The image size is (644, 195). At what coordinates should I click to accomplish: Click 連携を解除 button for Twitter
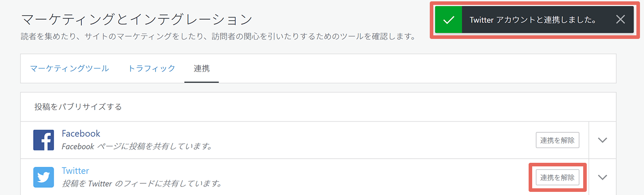pos(557,177)
